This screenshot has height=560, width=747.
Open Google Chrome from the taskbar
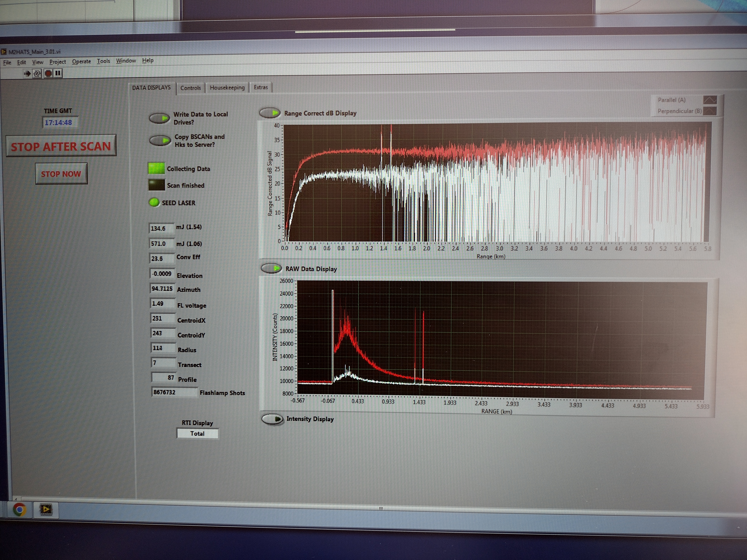[20, 509]
